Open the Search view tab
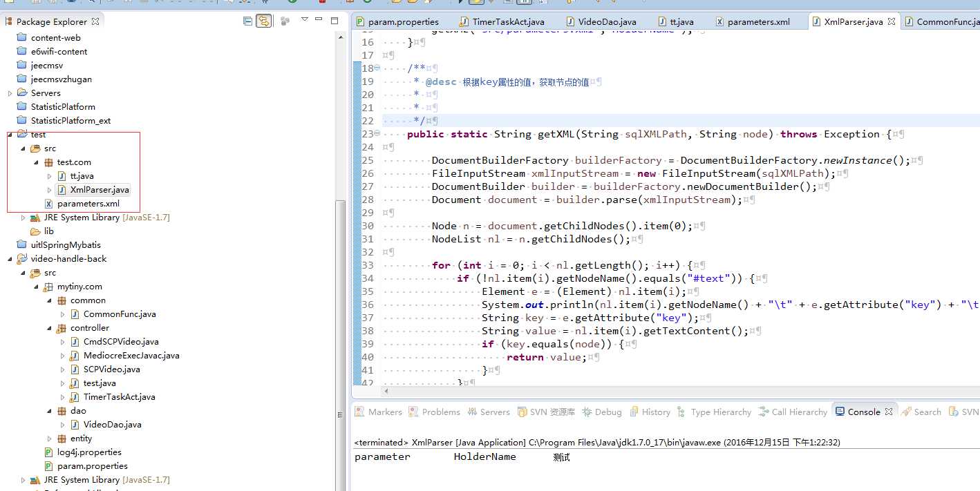Viewport: 980px width, 491px height. click(x=921, y=412)
